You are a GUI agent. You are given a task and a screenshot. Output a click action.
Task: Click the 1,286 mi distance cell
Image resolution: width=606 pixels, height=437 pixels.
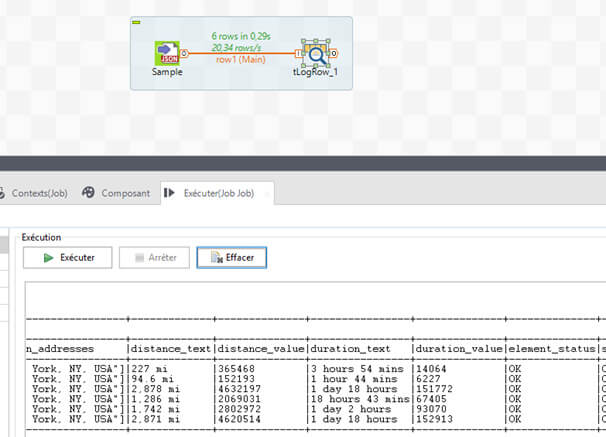point(155,399)
